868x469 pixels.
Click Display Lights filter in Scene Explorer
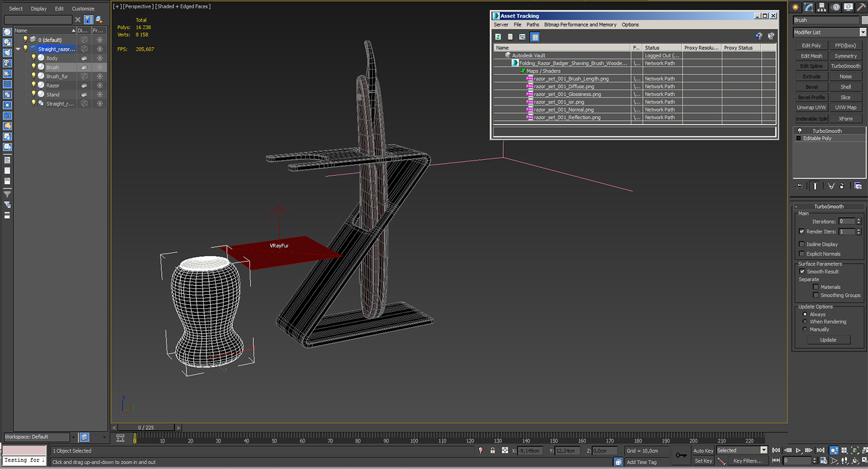point(7,53)
